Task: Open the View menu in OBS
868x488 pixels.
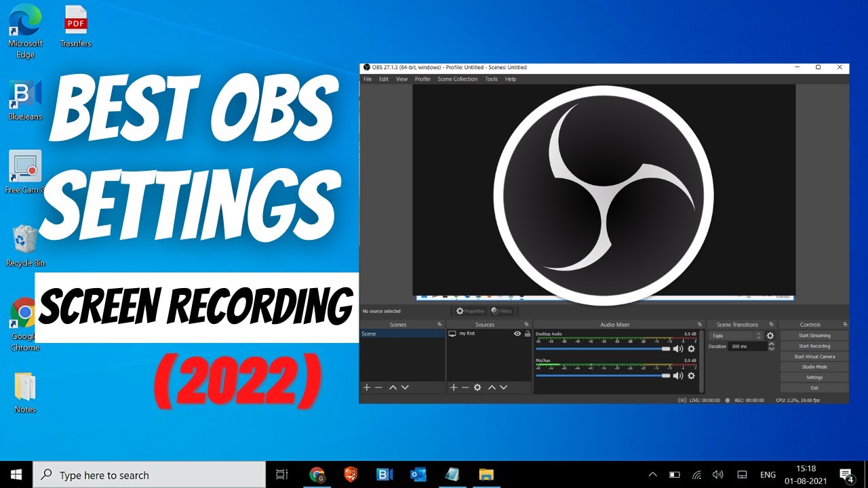Action: pos(402,79)
